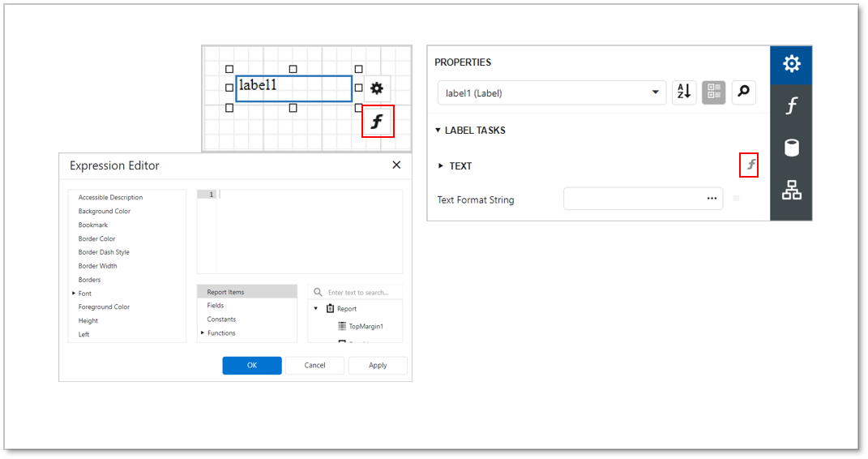
Task: Open the Field List database tab
Action: pyautogui.click(x=791, y=148)
